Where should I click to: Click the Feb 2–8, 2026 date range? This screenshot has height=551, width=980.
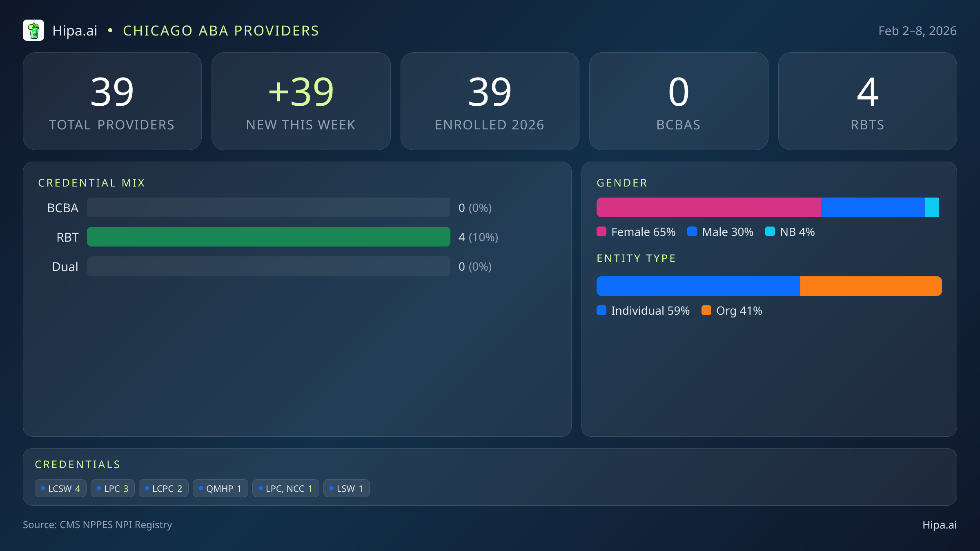coord(917,31)
